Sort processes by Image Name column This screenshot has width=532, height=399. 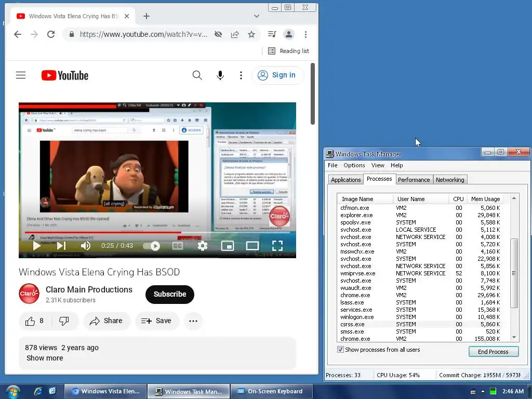[365, 199]
